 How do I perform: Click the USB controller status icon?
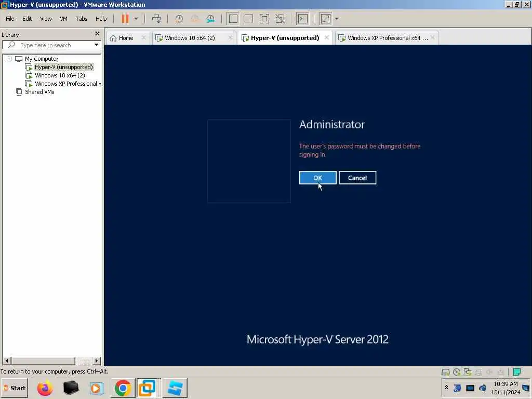coord(500,372)
